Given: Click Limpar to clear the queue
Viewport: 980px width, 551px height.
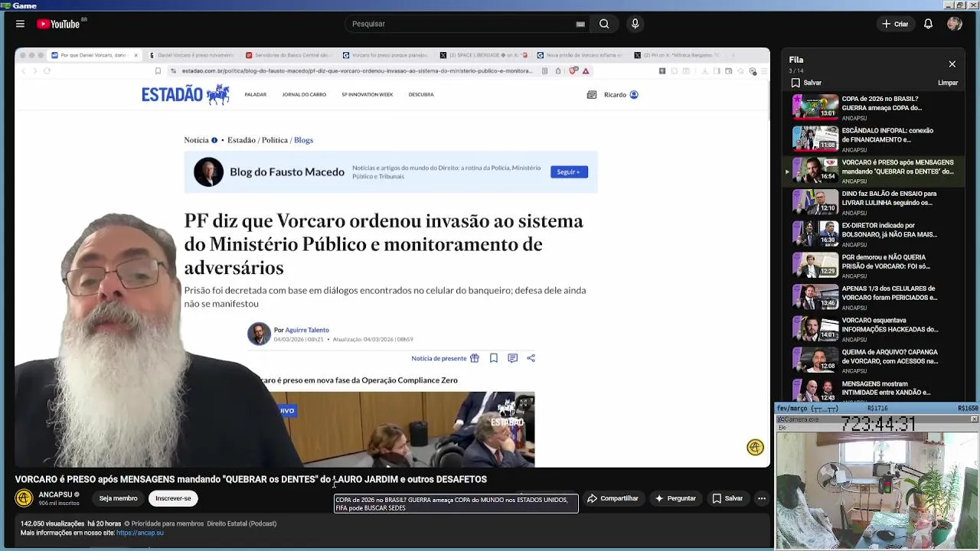Looking at the screenshot, I should coord(948,83).
